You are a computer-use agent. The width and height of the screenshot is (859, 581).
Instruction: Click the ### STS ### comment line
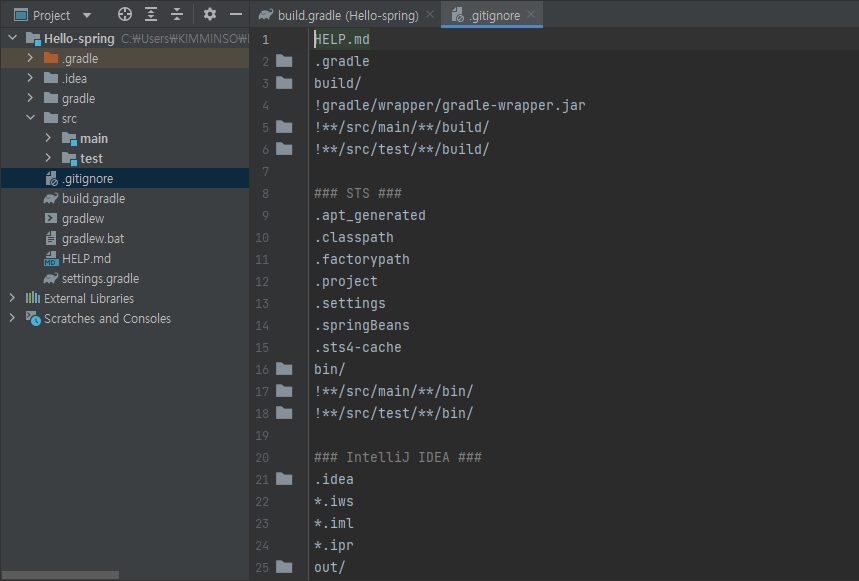coord(358,193)
